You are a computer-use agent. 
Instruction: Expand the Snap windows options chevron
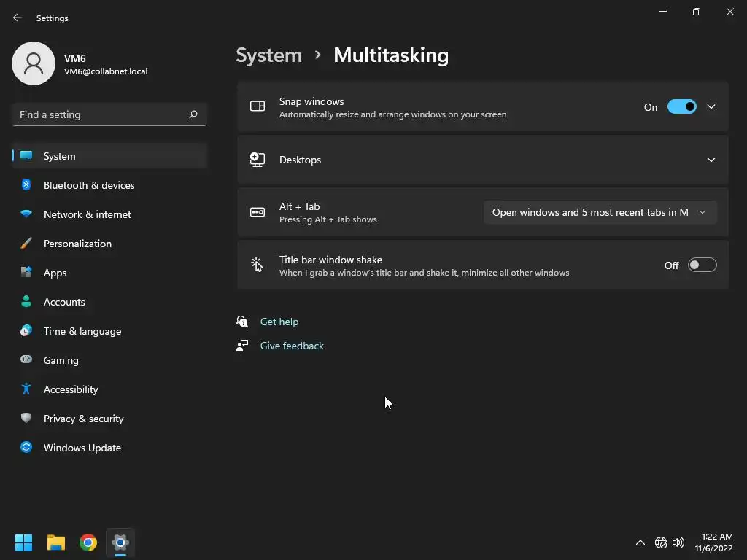tap(711, 107)
